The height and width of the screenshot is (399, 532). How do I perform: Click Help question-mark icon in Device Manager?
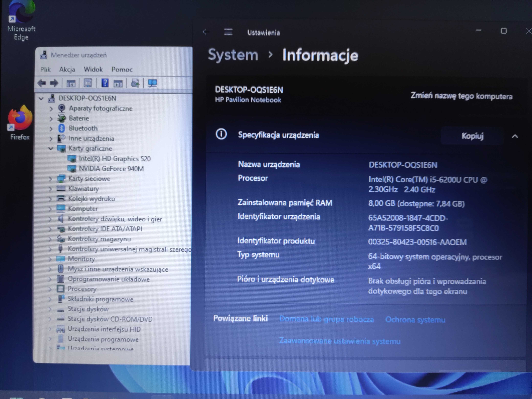tap(105, 83)
